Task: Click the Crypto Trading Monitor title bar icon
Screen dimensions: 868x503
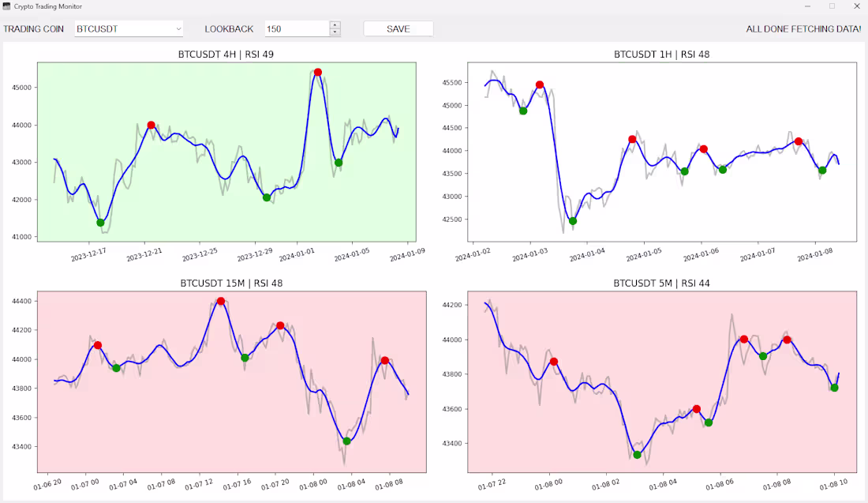Action: (x=7, y=6)
